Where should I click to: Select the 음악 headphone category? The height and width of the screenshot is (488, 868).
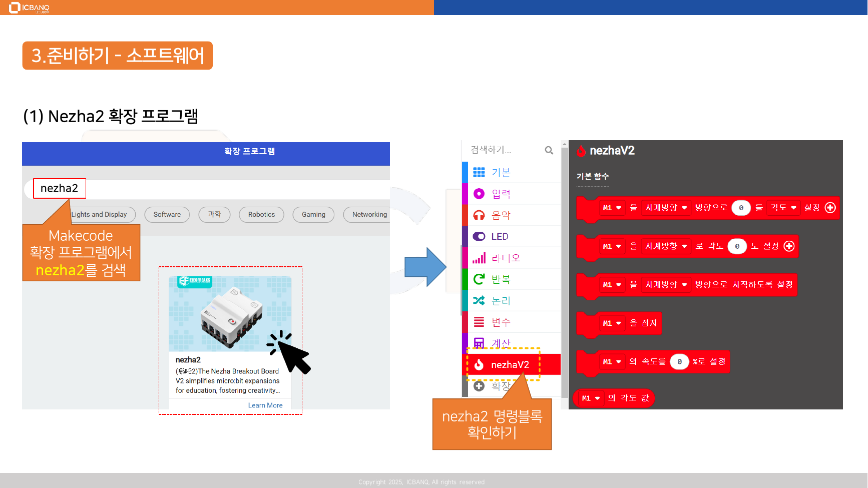point(512,215)
